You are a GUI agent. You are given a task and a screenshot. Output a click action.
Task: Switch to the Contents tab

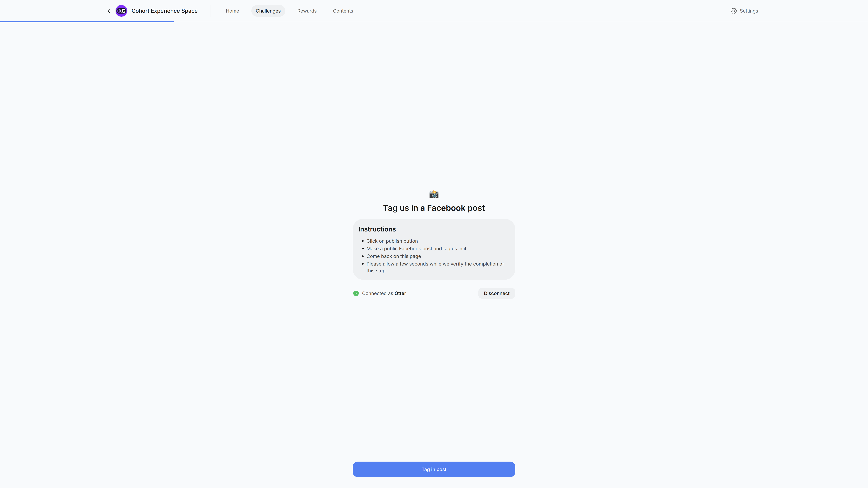(x=343, y=11)
